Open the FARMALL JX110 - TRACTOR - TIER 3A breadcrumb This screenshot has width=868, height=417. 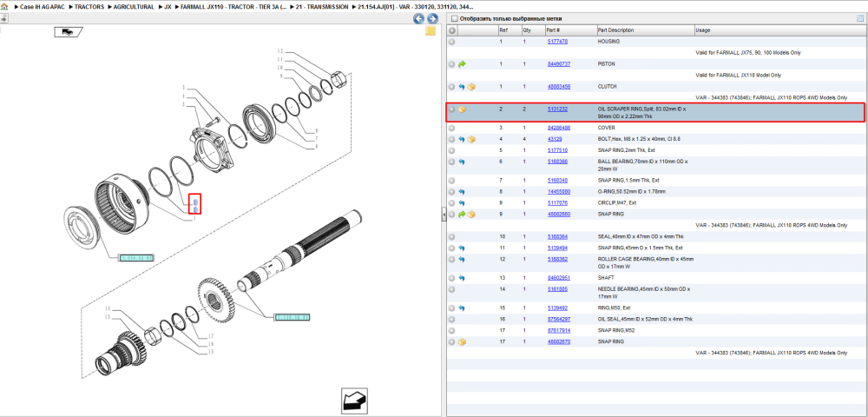tap(234, 7)
